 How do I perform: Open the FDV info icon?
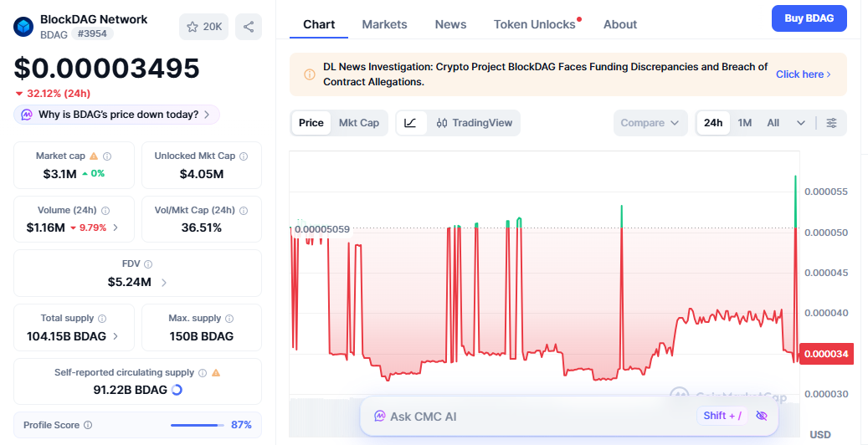coord(148,264)
